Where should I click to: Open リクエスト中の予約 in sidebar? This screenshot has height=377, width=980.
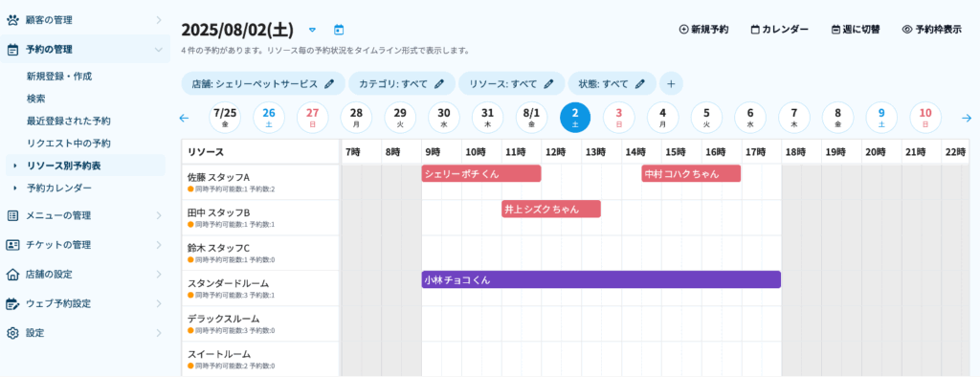pos(69,144)
